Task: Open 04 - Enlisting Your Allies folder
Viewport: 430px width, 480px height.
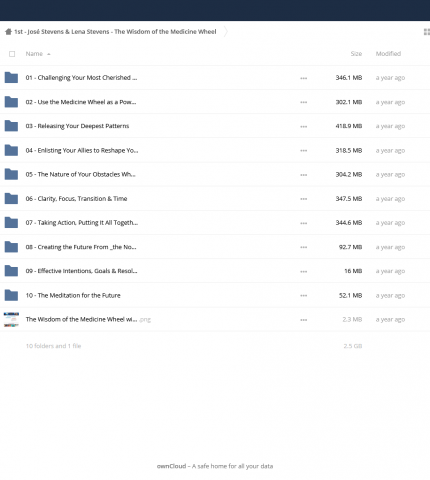Action: point(82,150)
